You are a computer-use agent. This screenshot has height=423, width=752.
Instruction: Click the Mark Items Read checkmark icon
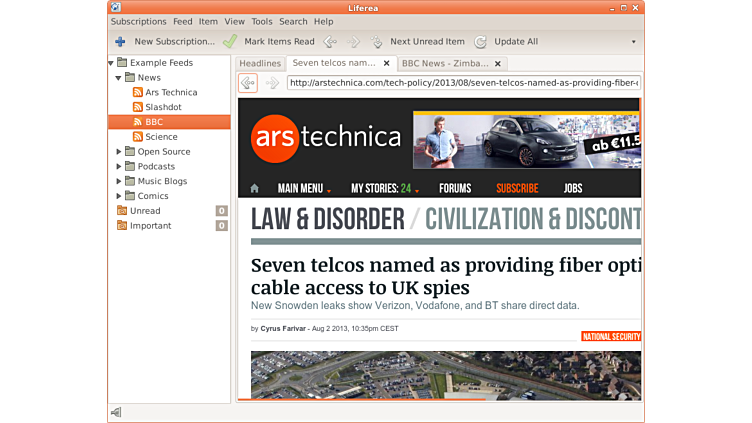click(230, 42)
